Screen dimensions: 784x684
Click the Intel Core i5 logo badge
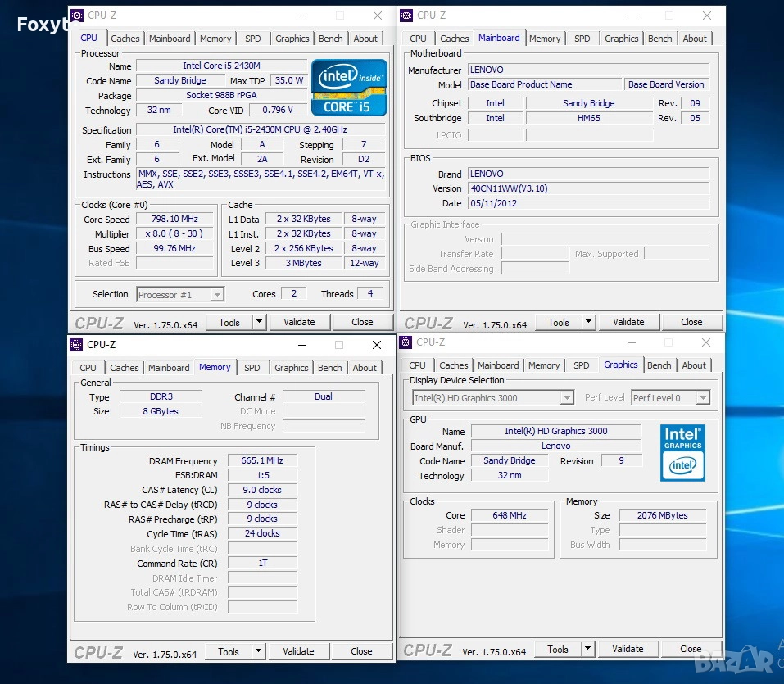click(x=349, y=87)
